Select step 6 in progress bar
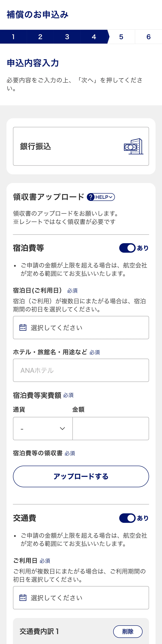The image size is (162, 644). 149,37
